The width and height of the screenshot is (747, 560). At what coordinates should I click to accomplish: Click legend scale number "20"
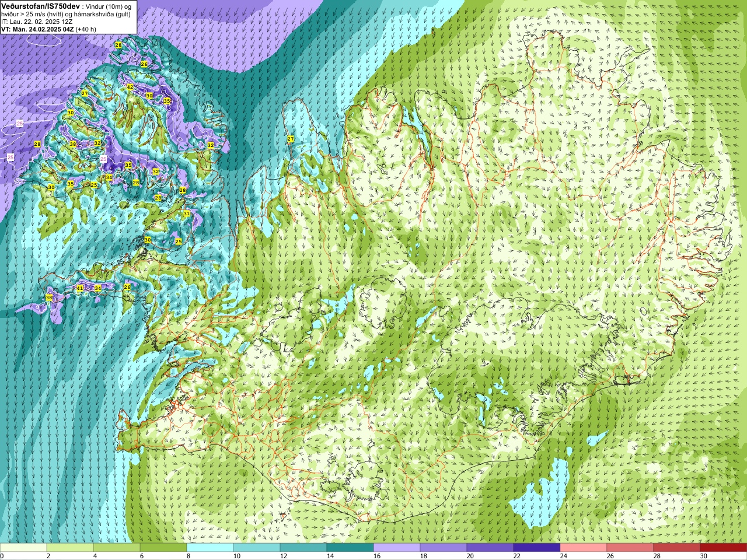tap(470, 556)
